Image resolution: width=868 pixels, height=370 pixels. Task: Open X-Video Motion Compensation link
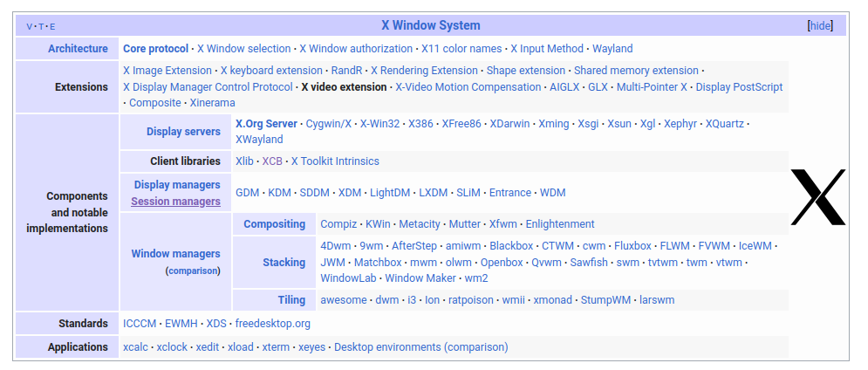coord(468,87)
